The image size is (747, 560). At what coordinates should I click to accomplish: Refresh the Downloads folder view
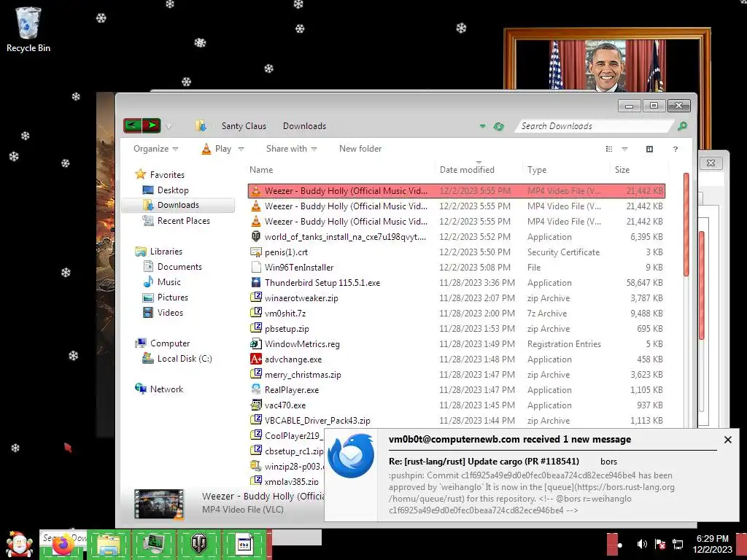tap(499, 126)
